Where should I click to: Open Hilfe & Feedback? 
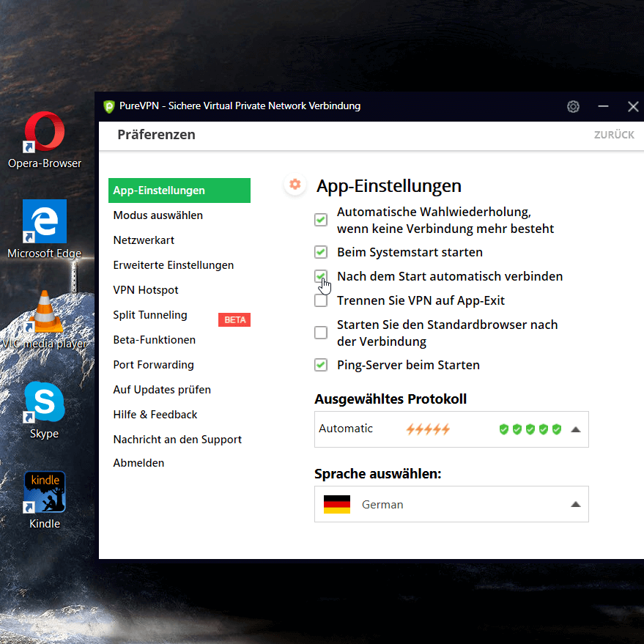tap(155, 415)
